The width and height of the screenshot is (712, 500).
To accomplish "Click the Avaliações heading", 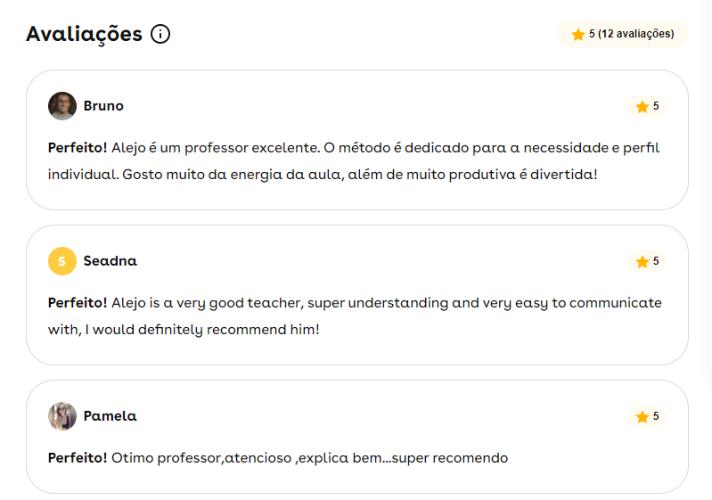I will tap(84, 34).
